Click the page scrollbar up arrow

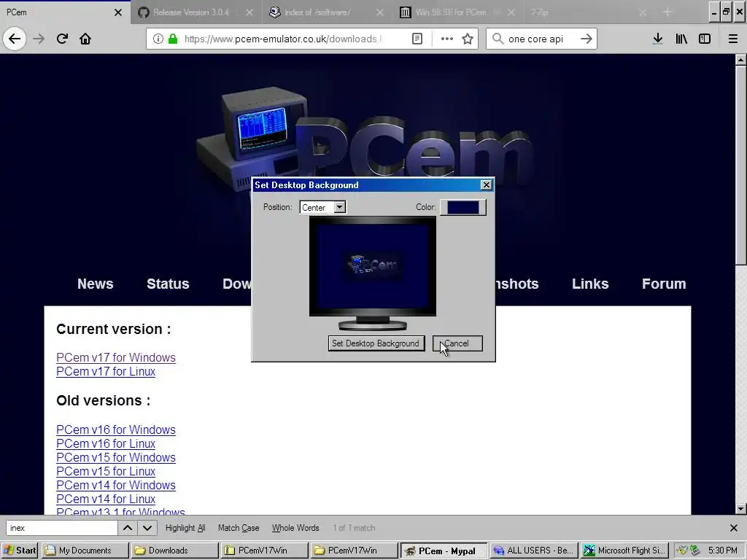tap(740, 60)
